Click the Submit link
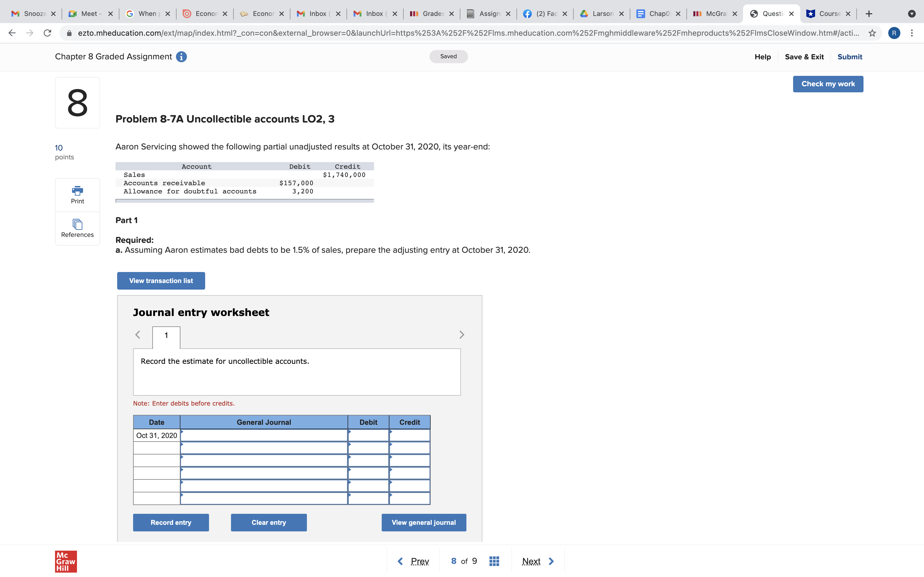 (x=849, y=57)
